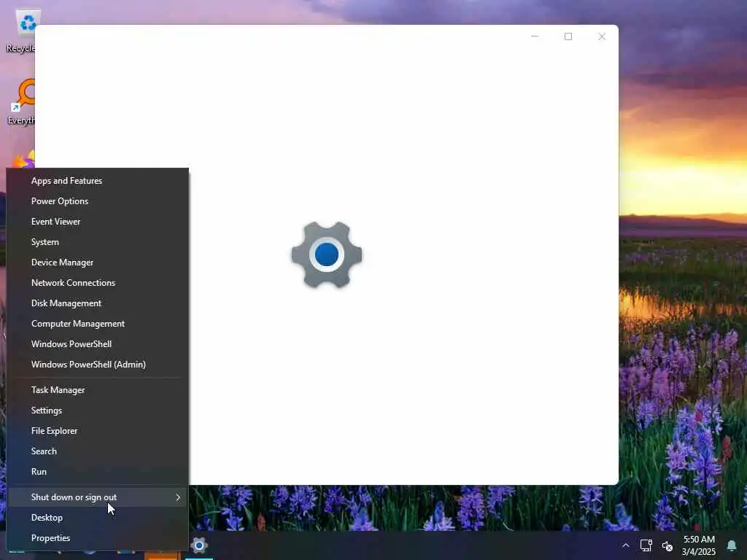Screen dimensions: 747x560
Task: Open Apps and Features from the menu
Action: pos(98,181)
